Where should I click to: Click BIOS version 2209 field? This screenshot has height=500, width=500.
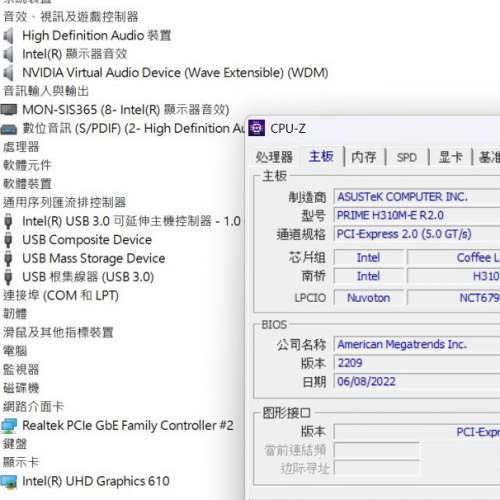click(x=417, y=363)
